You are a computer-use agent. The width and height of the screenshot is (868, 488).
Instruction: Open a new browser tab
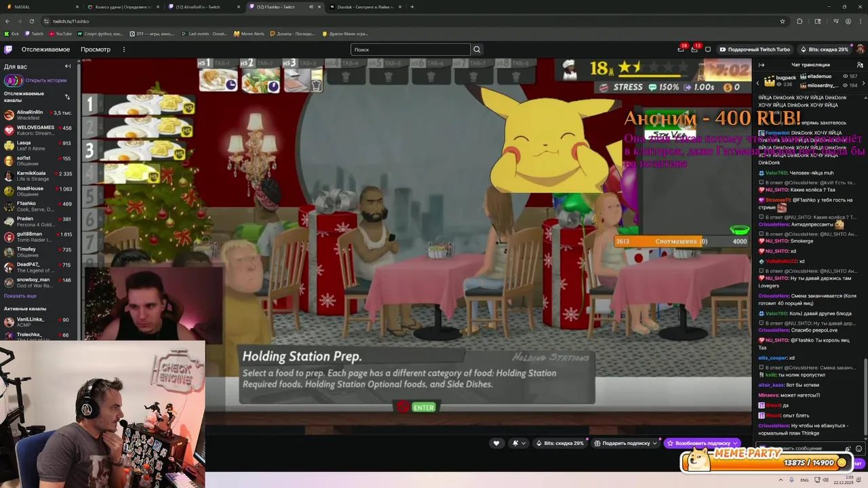(x=412, y=7)
